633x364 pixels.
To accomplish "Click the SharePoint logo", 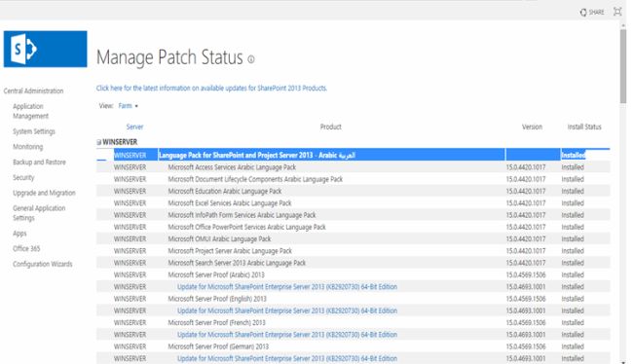I will (45, 49).
